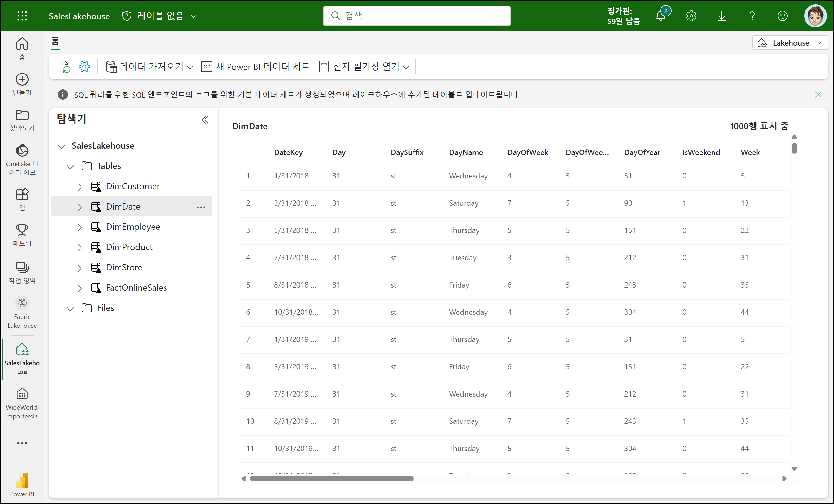Open DimDate more options ellipsis
834x504 pixels.
[x=201, y=207]
